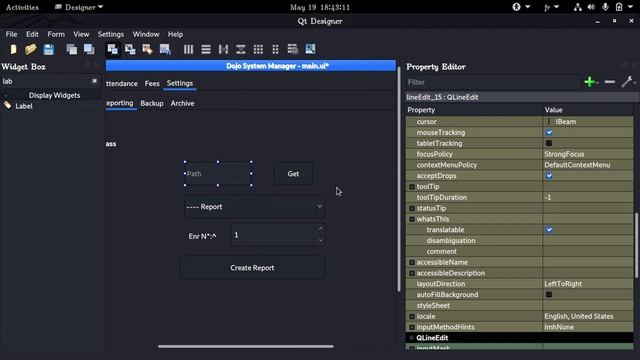640x360 pixels.
Task: Click the form's horizontal scrollbar
Action: click(x=246, y=347)
